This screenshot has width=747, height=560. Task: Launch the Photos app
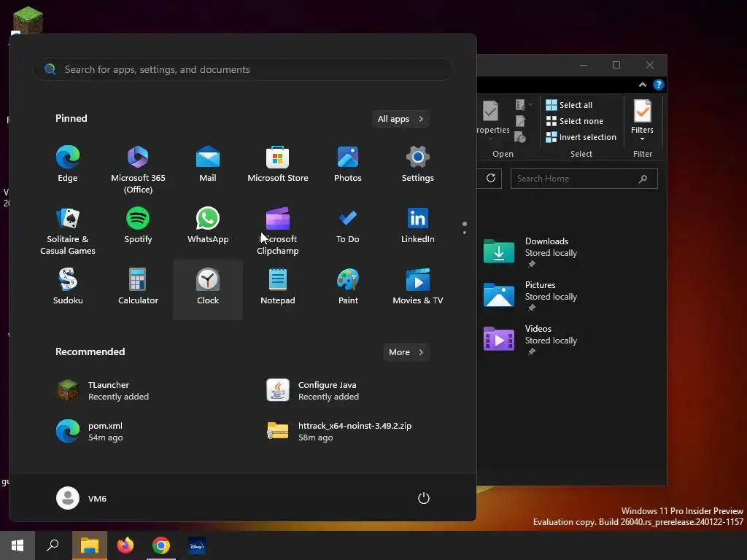pyautogui.click(x=348, y=164)
